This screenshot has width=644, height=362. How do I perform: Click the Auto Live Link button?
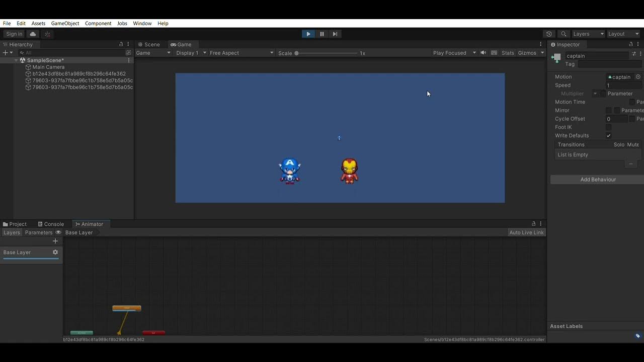pos(526,232)
